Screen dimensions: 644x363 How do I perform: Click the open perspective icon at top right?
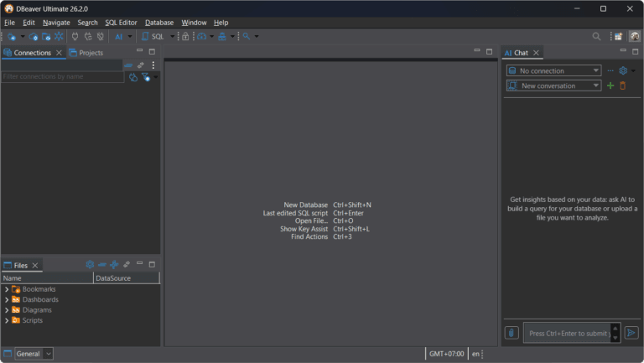[619, 37]
